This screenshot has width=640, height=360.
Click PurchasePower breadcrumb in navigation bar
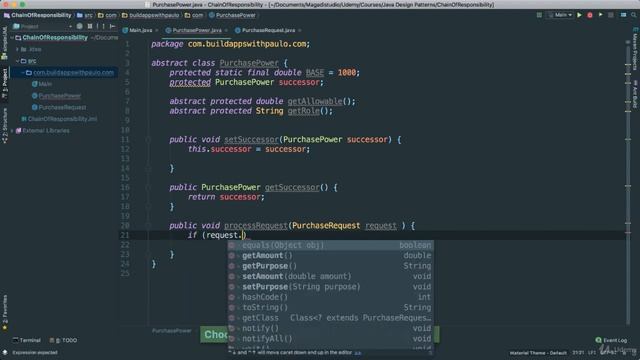[x=232, y=15]
